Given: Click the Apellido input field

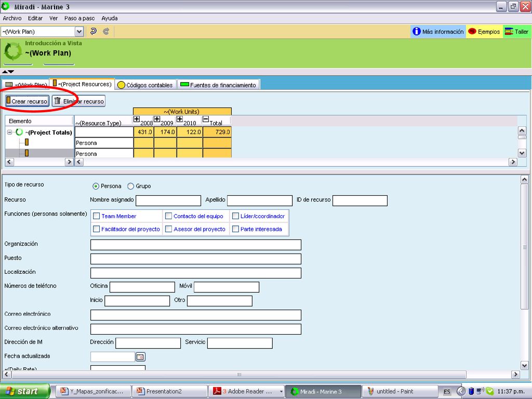Looking at the screenshot, I should [260, 201].
